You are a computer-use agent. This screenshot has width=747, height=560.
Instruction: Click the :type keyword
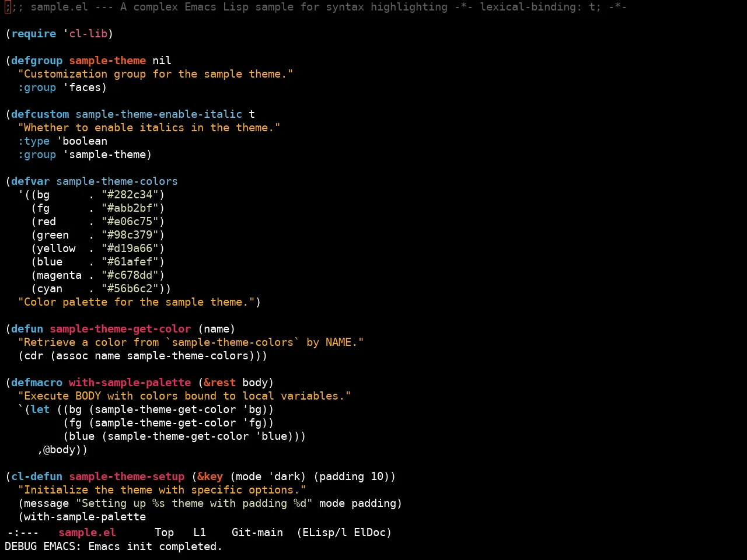(33, 141)
